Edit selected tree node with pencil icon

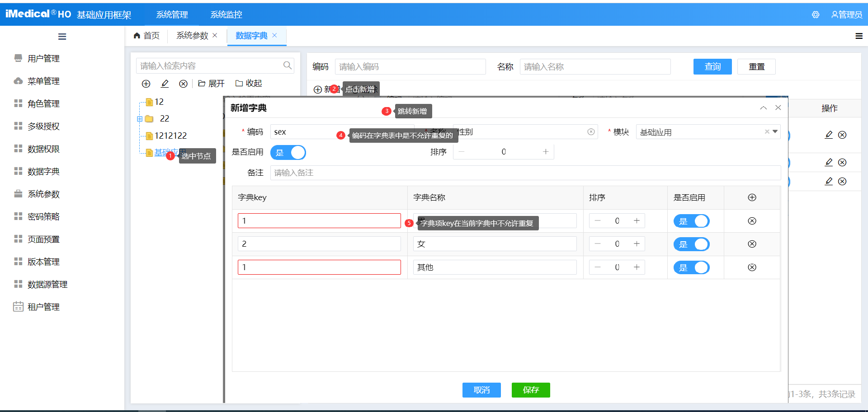pyautogui.click(x=165, y=84)
